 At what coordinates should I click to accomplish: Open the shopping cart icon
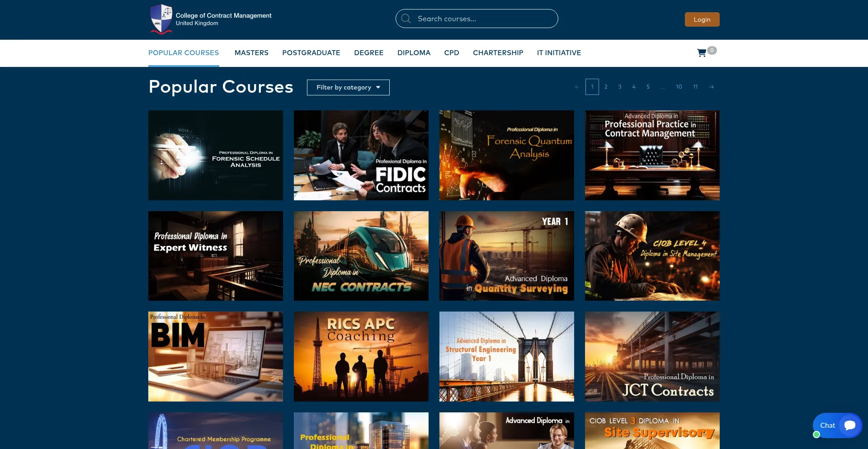tap(702, 53)
